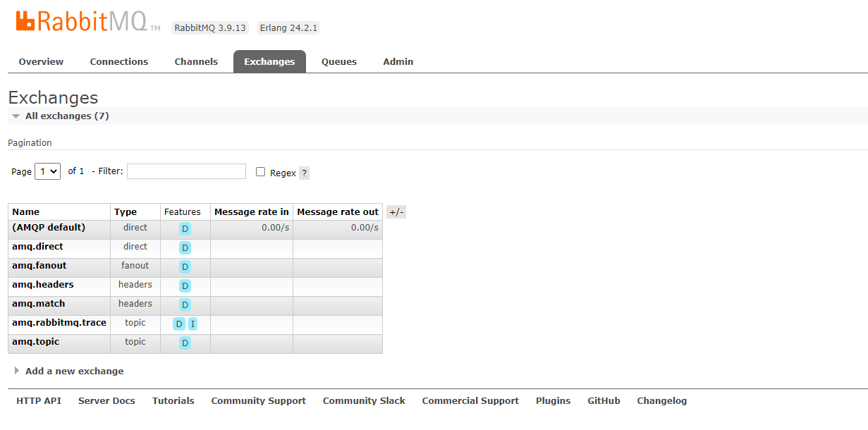Open the Regex help question mark

point(304,173)
